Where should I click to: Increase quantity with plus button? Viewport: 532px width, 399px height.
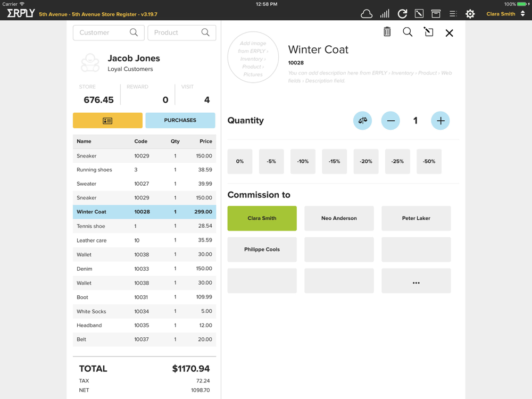[440, 121]
